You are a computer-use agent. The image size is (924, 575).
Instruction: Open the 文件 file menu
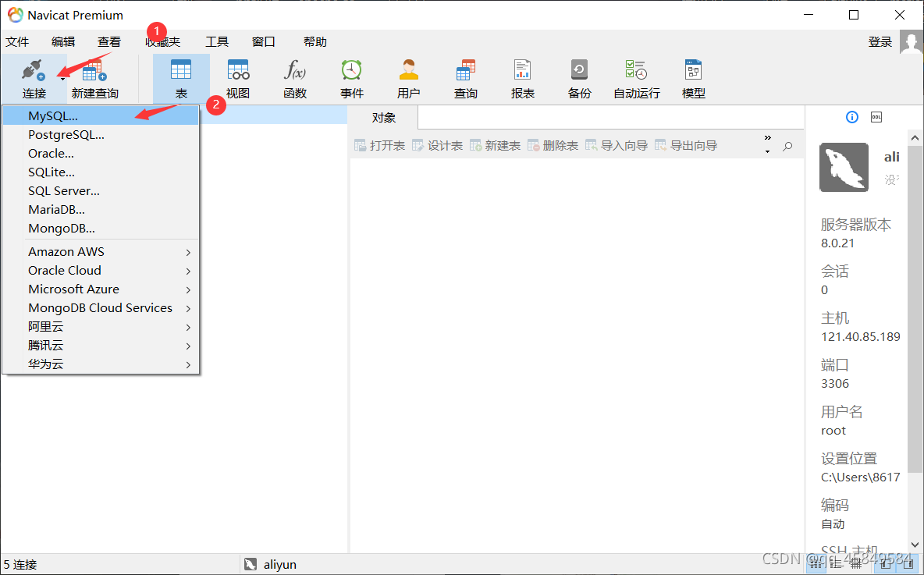click(17, 42)
